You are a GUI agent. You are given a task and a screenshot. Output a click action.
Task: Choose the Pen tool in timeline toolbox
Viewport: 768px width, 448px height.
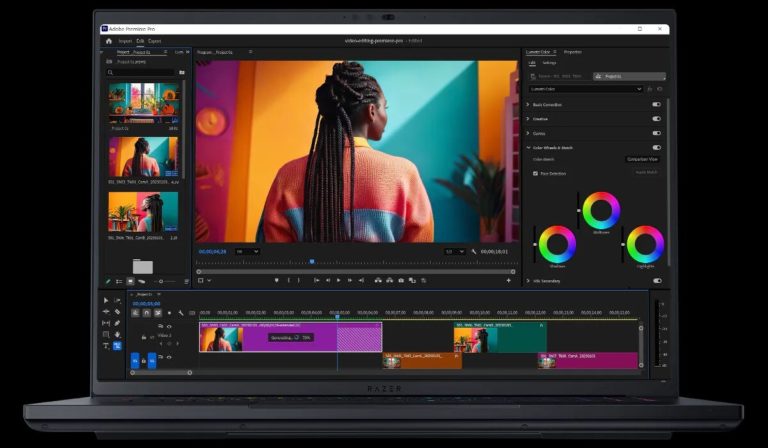[118, 323]
